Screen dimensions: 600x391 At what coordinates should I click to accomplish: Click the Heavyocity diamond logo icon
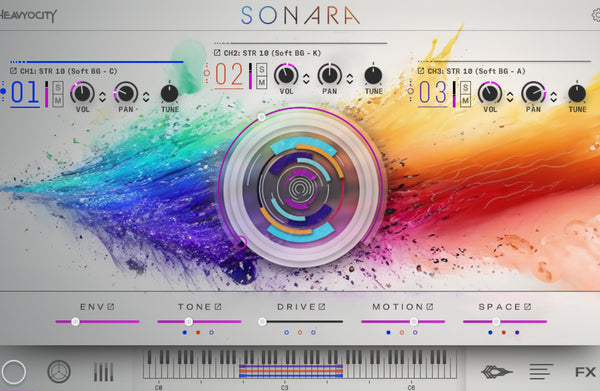tap(496, 371)
